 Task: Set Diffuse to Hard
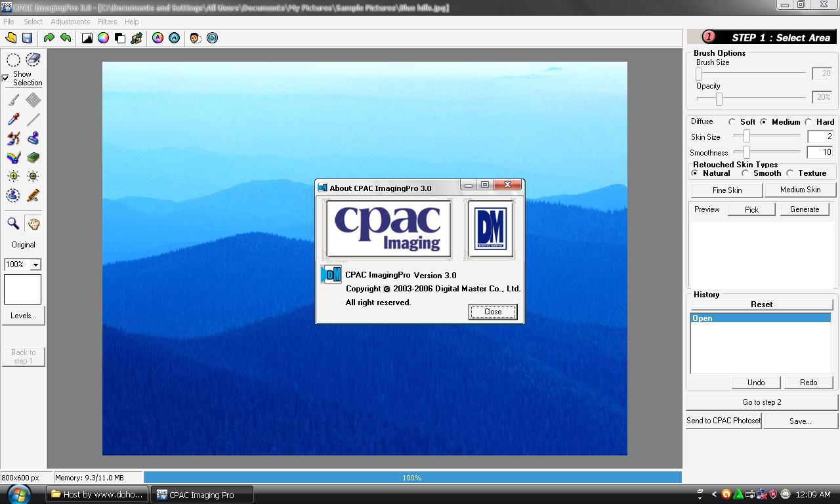coord(808,121)
